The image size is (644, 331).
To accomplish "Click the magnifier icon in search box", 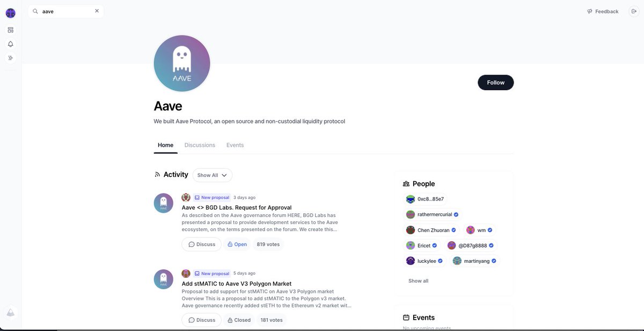I will [35, 11].
